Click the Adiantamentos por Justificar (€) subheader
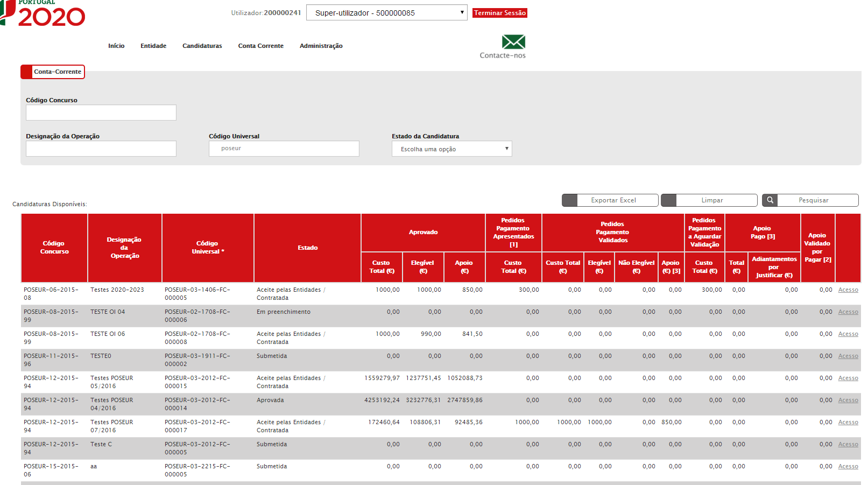This screenshot has height=485, width=868. point(774,267)
